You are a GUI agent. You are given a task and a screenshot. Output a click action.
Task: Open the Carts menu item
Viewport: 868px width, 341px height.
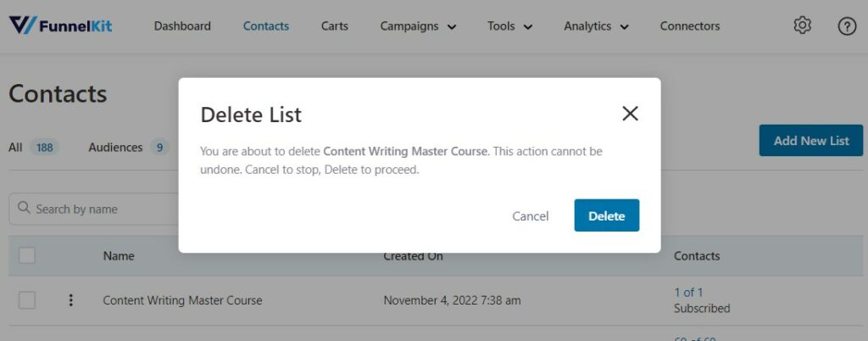pos(334,26)
